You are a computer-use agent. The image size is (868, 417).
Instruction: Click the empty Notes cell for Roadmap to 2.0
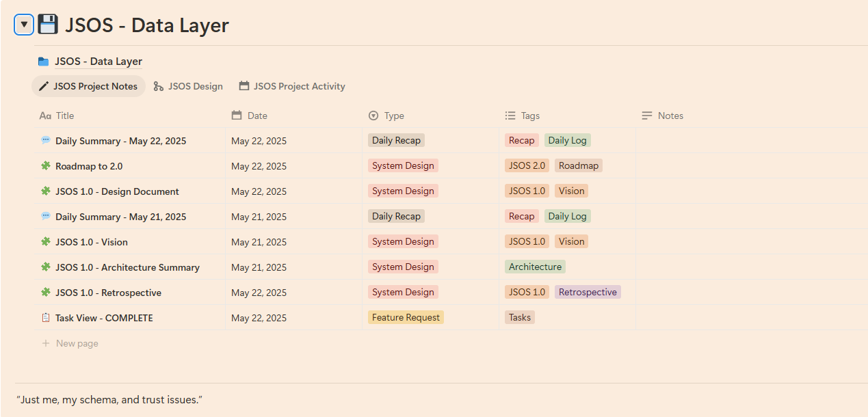click(752, 165)
